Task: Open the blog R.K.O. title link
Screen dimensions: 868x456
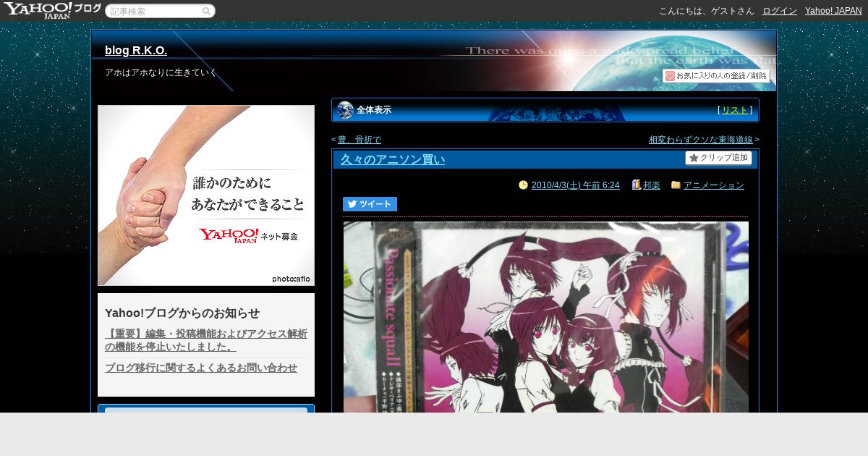Action: pyautogui.click(x=136, y=50)
